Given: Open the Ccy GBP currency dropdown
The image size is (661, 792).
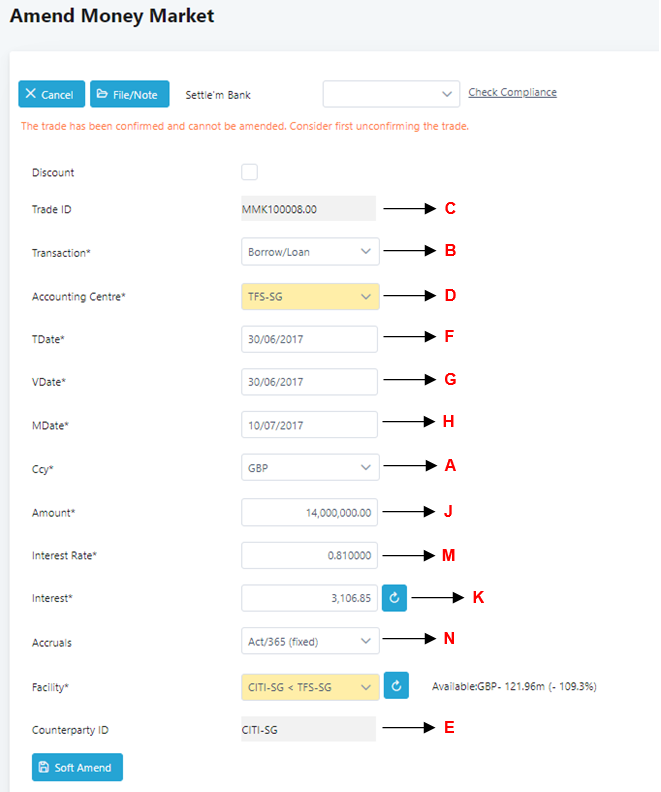Looking at the screenshot, I should point(310,466).
